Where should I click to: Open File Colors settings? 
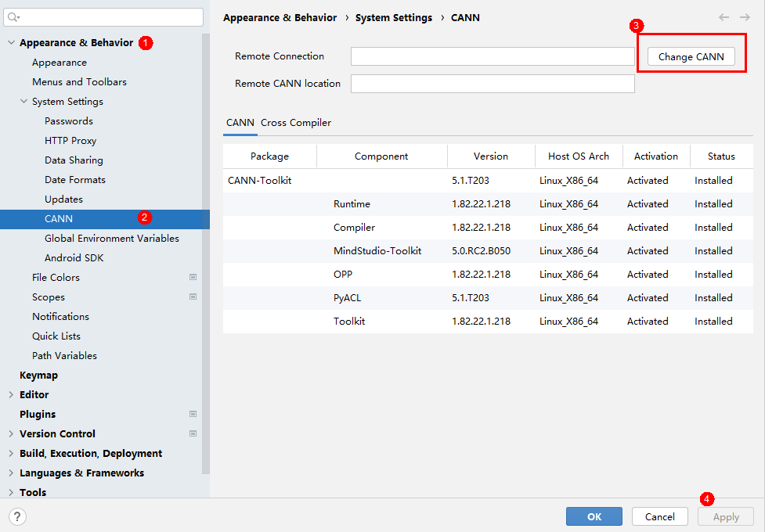tap(56, 277)
